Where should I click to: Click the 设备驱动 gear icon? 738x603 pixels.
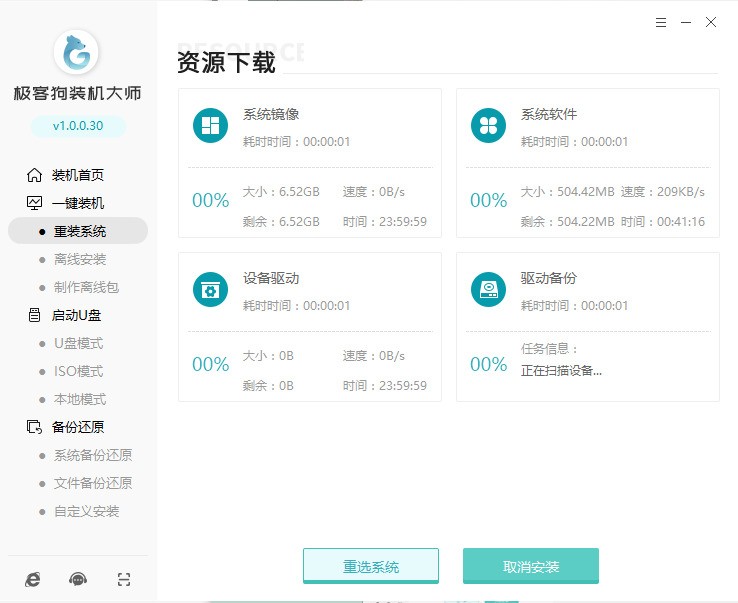pyautogui.click(x=210, y=289)
